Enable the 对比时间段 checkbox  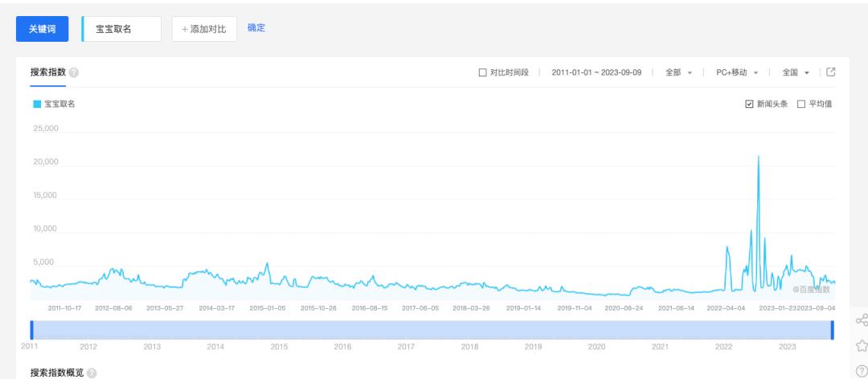[x=483, y=73]
